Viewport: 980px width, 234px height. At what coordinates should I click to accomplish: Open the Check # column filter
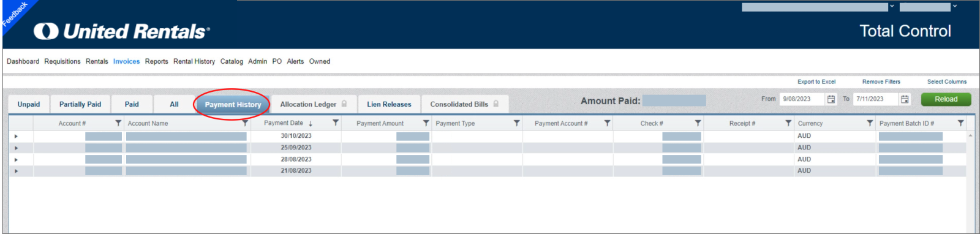coord(698,123)
